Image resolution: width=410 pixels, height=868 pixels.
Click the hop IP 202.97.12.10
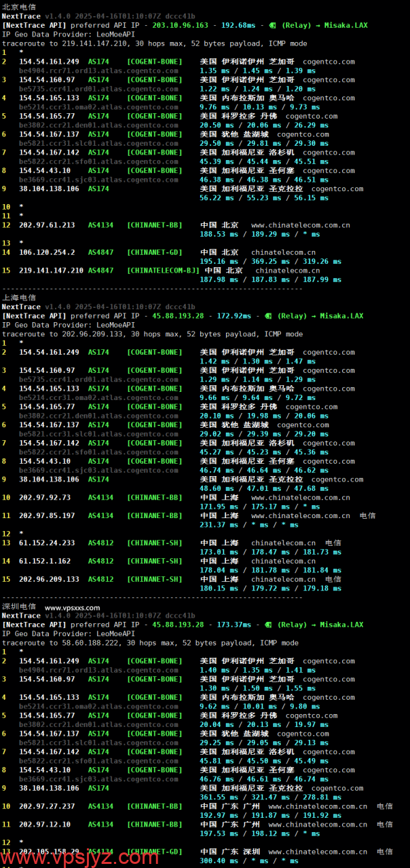45,825
